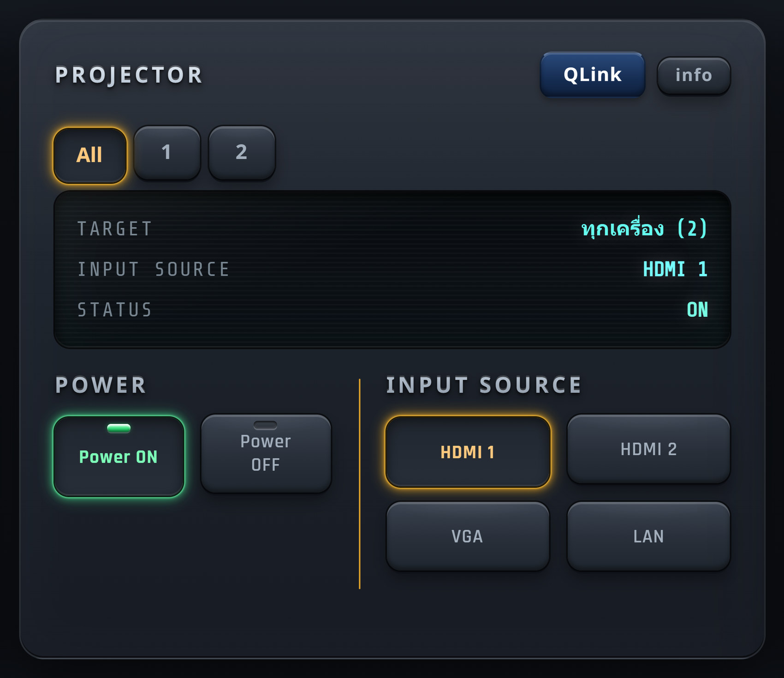Switch to projector 2 tab
This screenshot has height=678, width=784.
pos(242,152)
